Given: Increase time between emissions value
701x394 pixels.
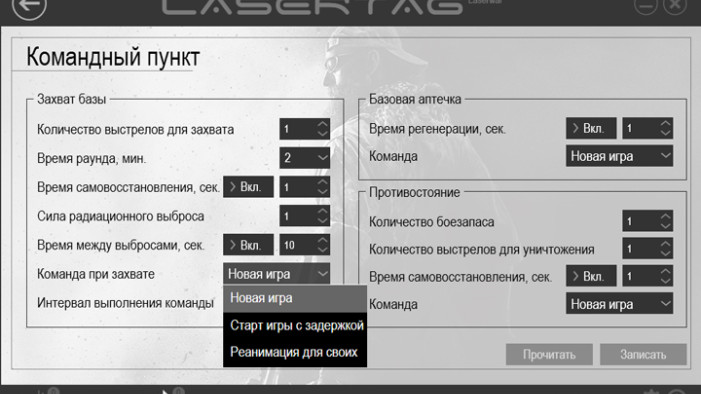Looking at the screenshot, I should pyautogui.click(x=322, y=240).
